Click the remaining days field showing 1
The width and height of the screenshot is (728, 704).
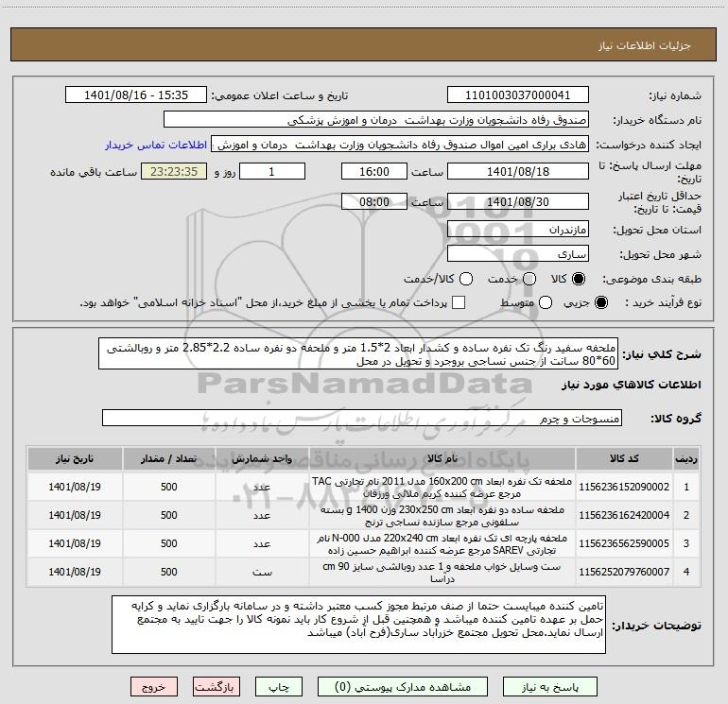coord(272,171)
